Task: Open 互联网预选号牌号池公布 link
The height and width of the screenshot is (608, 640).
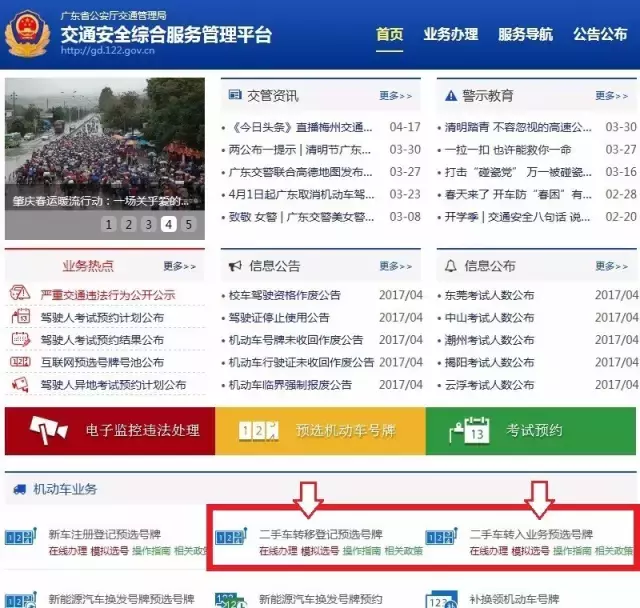Action: pos(102,362)
